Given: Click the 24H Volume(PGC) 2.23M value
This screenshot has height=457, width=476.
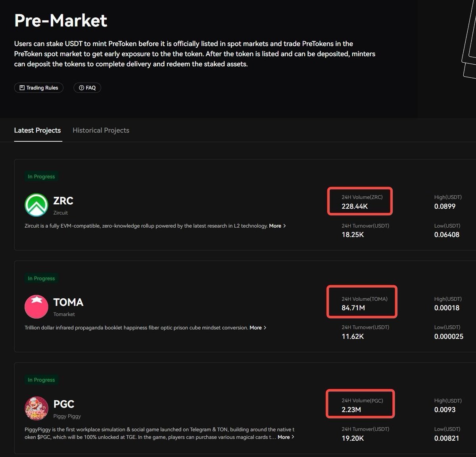Looking at the screenshot, I should coord(351,410).
